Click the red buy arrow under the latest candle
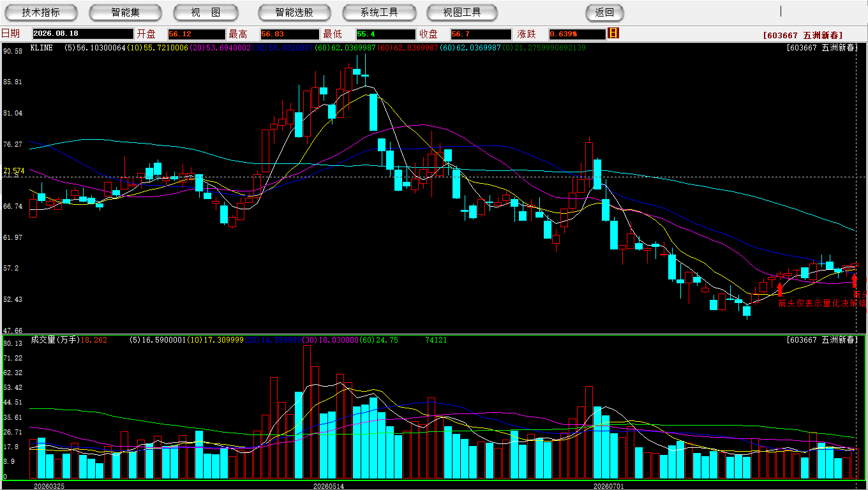The width and height of the screenshot is (868, 490). [x=855, y=281]
